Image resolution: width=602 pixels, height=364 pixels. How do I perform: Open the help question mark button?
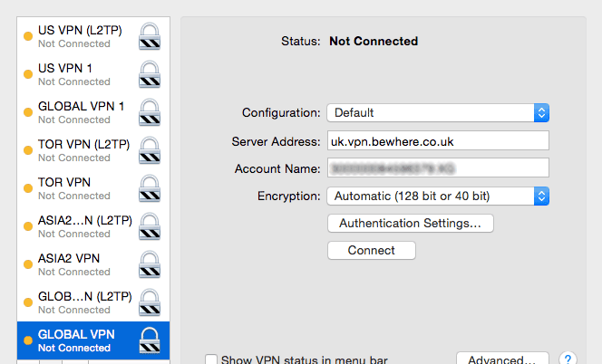click(569, 359)
